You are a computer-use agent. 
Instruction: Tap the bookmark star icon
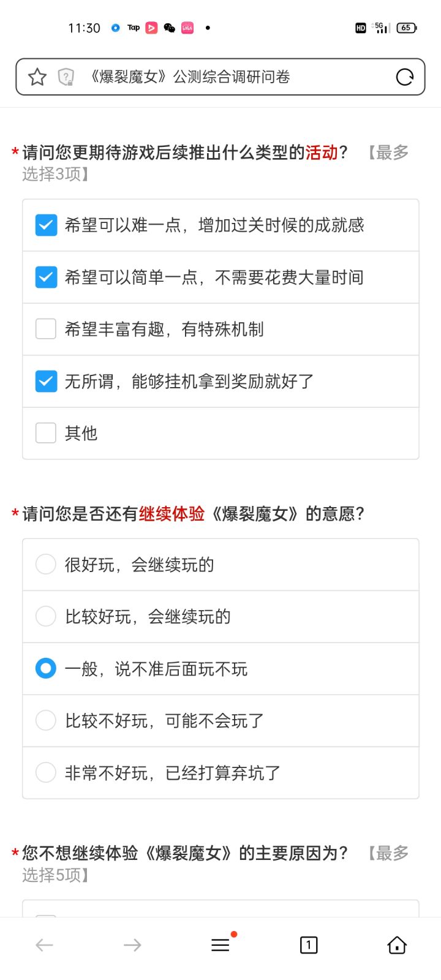(x=37, y=77)
